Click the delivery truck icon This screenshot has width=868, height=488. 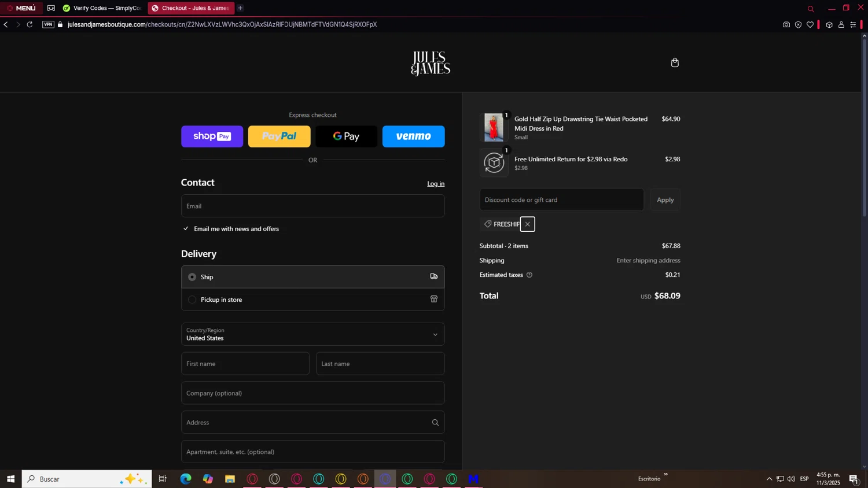pyautogui.click(x=434, y=276)
